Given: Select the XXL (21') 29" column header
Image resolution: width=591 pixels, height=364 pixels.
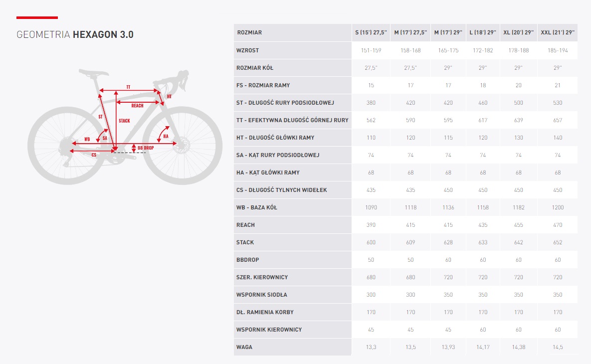Looking at the screenshot, I should pos(558,33).
